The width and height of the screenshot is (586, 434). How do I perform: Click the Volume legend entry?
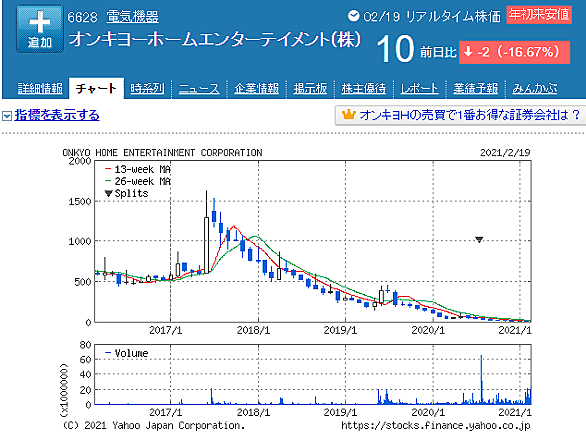click(127, 353)
